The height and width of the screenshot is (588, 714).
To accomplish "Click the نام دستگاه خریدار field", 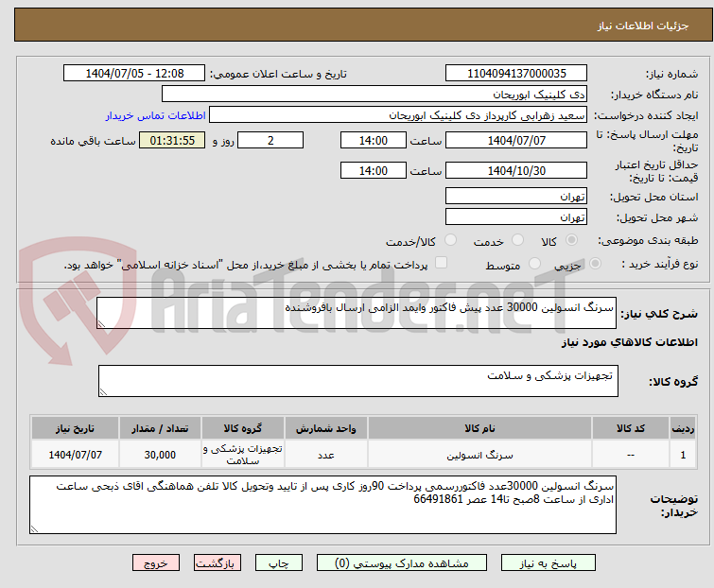I will [374, 95].
